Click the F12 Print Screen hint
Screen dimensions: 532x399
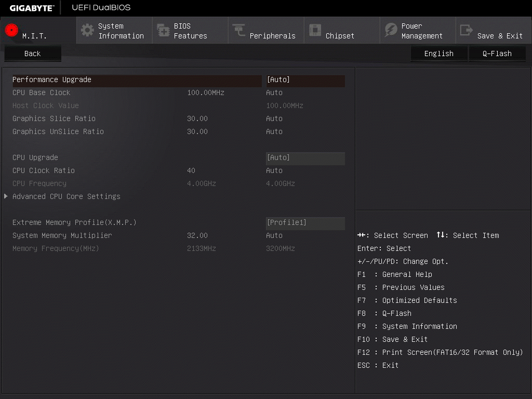pos(440,352)
